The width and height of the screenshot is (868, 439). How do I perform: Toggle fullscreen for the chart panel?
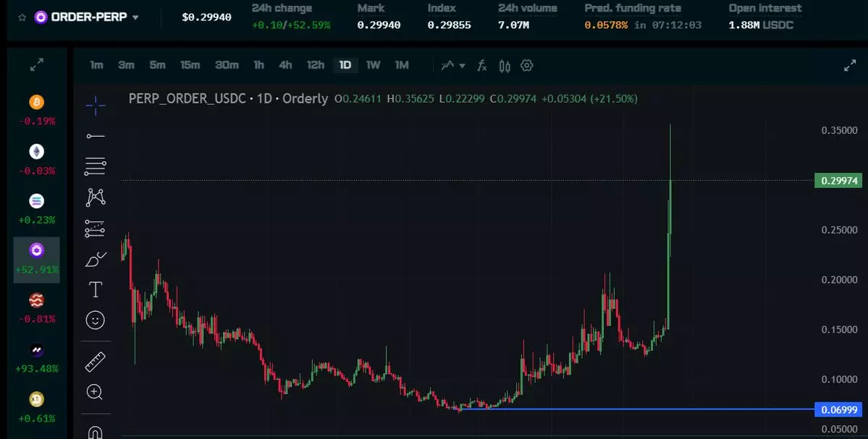tap(850, 66)
